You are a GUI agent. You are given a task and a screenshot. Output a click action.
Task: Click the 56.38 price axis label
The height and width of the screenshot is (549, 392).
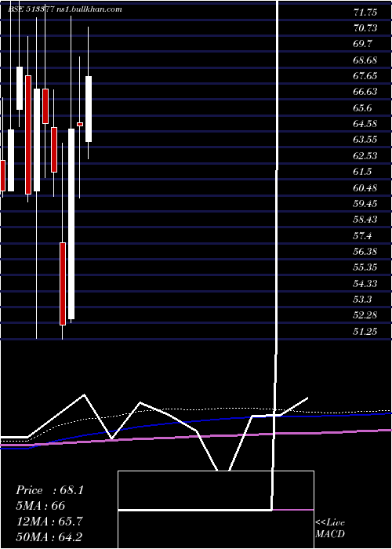click(365, 252)
